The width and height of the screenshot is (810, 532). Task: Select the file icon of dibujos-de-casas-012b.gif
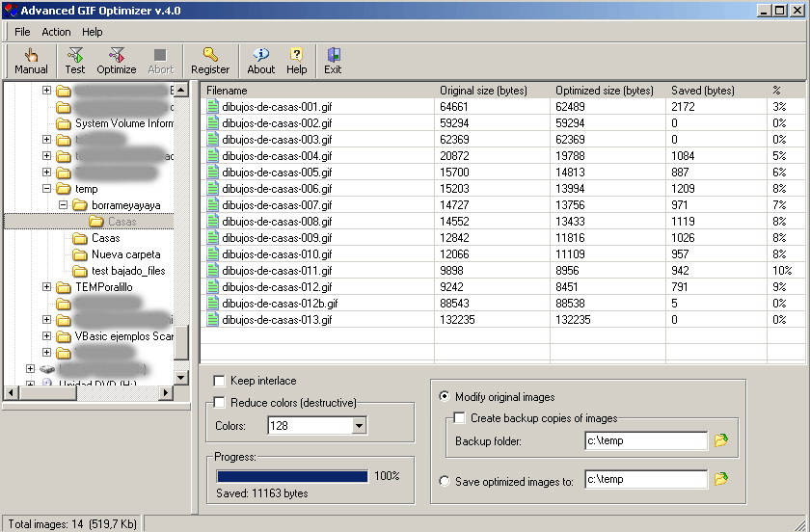pyautogui.click(x=212, y=303)
